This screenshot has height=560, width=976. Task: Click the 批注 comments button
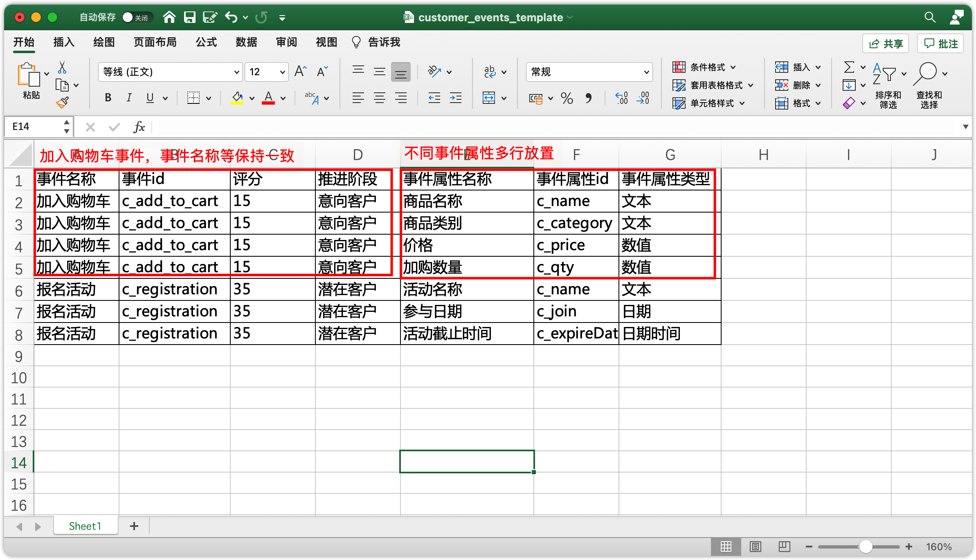coord(940,43)
